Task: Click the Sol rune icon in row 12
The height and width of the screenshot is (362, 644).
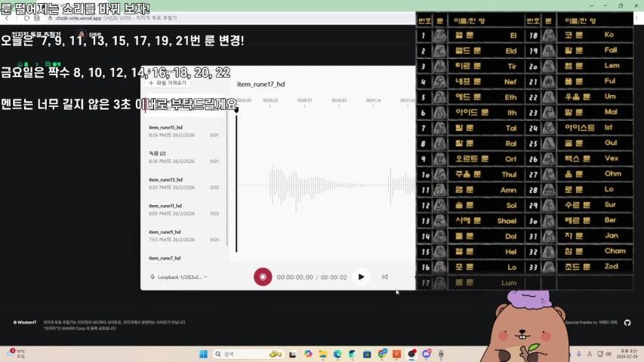Action: click(x=440, y=205)
